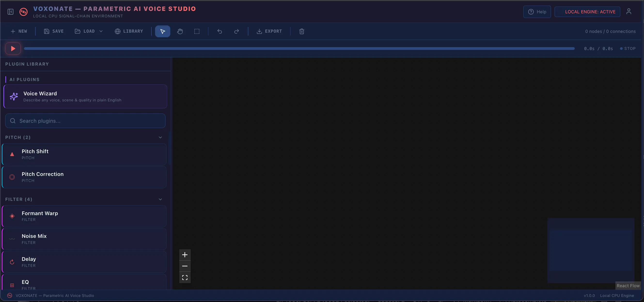
Task: Select the pointer selection tool
Action: (163, 31)
